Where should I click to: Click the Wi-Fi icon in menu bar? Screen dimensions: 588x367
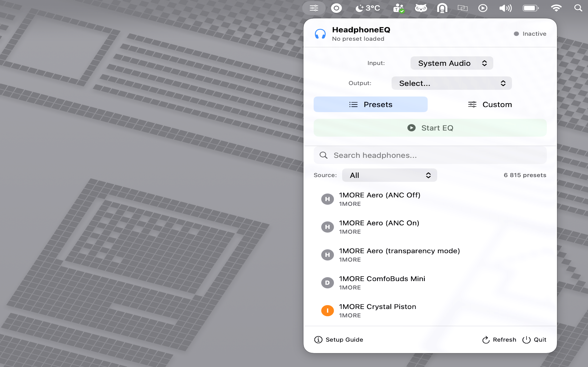[556, 8]
